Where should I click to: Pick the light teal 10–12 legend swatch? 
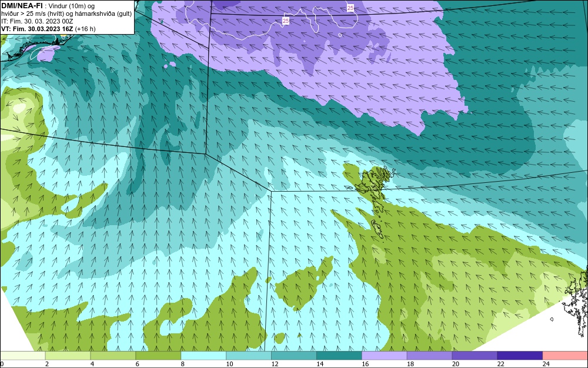(x=249, y=356)
